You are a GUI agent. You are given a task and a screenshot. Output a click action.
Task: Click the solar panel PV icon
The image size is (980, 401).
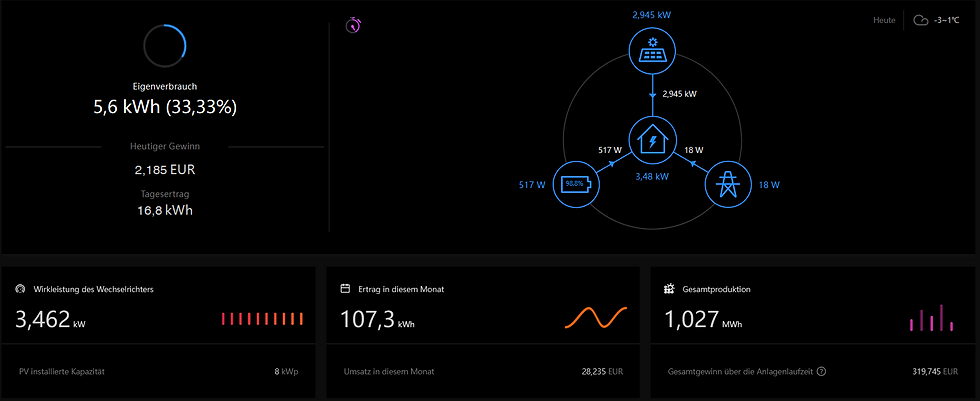pos(652,51)
